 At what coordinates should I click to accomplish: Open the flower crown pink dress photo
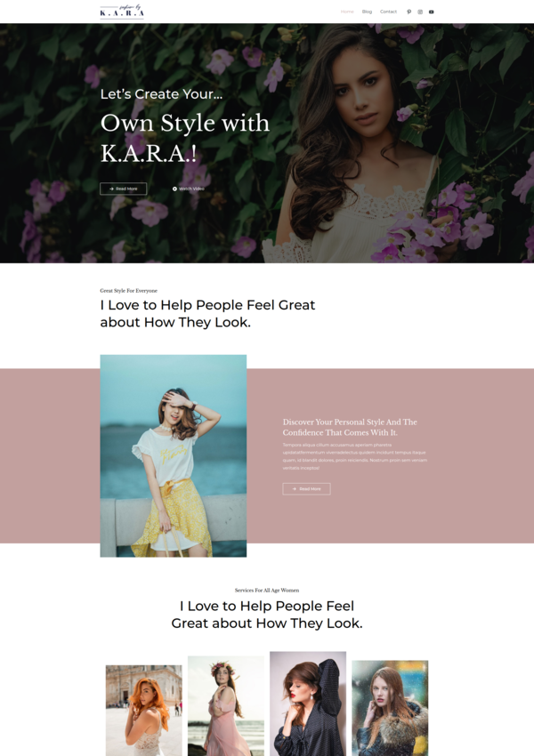click(x=226, y=706)
